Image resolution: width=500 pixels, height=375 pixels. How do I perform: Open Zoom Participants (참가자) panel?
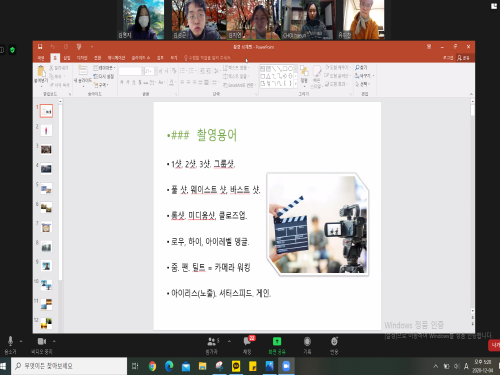pyautogui.click(x=212, y=345)
